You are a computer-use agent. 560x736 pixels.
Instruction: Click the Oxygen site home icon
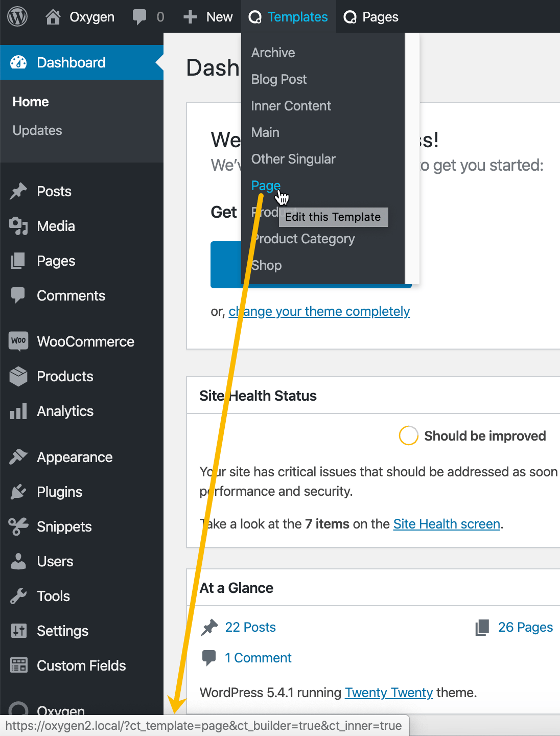point(53,17)
